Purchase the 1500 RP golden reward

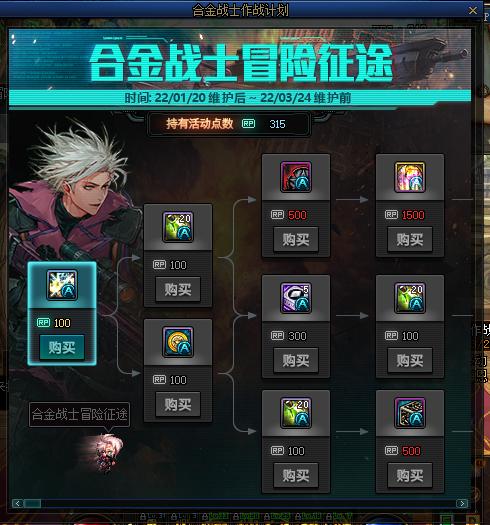(x=410, y=239)
